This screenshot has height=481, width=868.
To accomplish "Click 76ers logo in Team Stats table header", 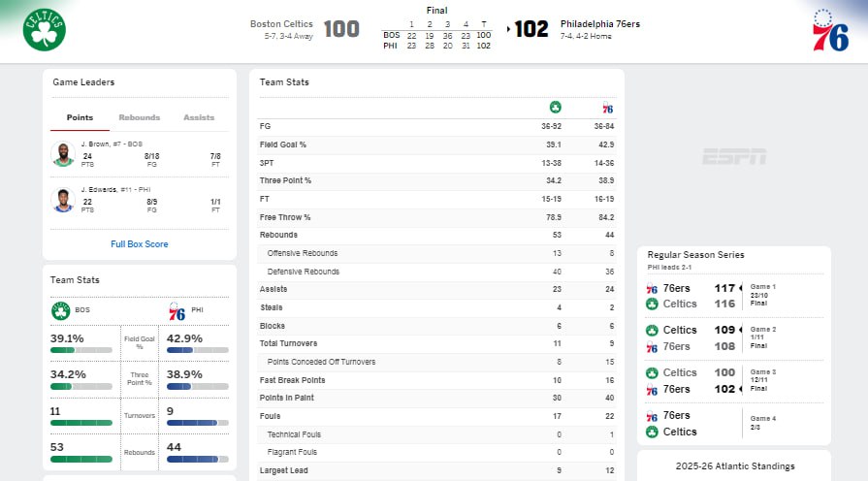I will point(607,107).
